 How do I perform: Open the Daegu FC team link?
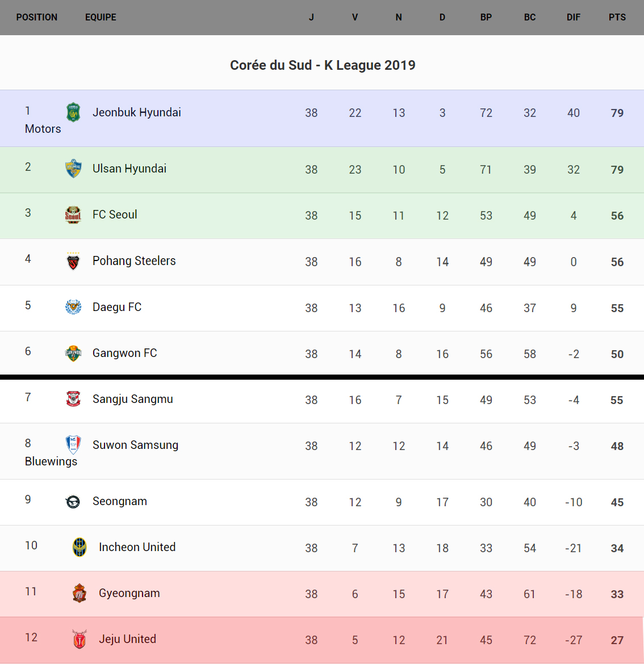pos(117,307)
